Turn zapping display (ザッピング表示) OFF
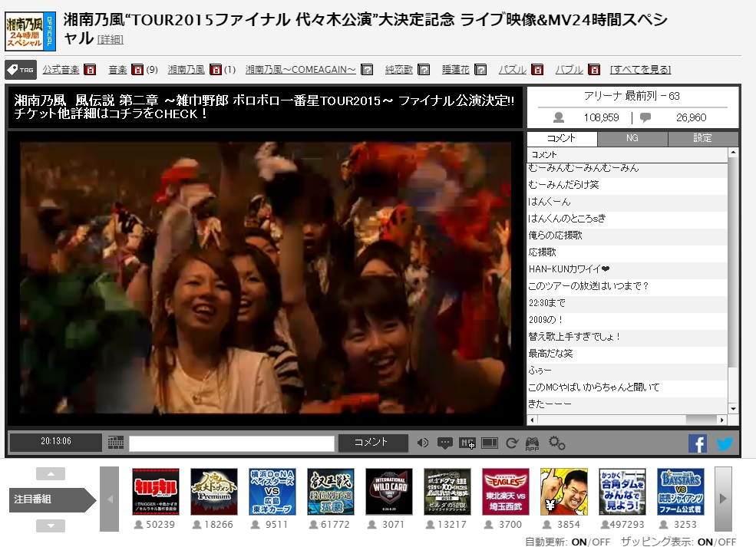Viewport: 756px width, 547px height. click(726, 542)
